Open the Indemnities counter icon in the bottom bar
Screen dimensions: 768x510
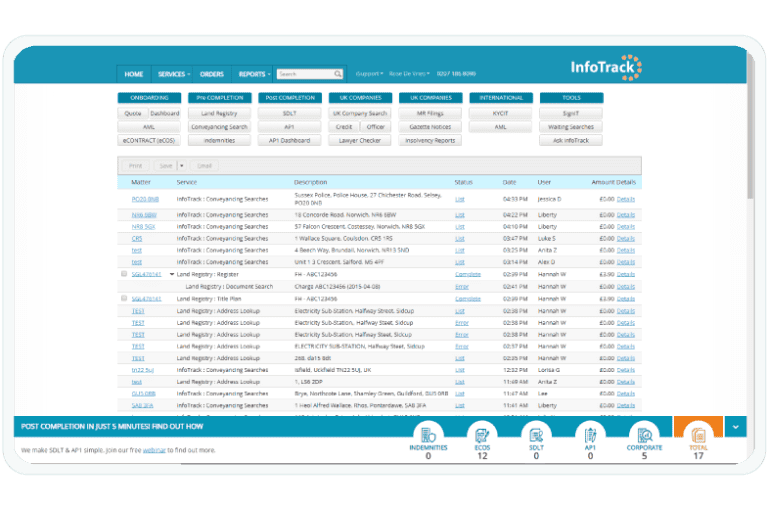point(428,435)
